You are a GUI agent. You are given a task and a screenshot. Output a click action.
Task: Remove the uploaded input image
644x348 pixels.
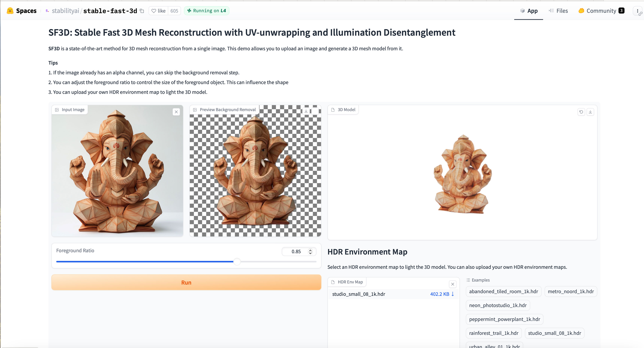pyautogui.click(x=176, y=112)
